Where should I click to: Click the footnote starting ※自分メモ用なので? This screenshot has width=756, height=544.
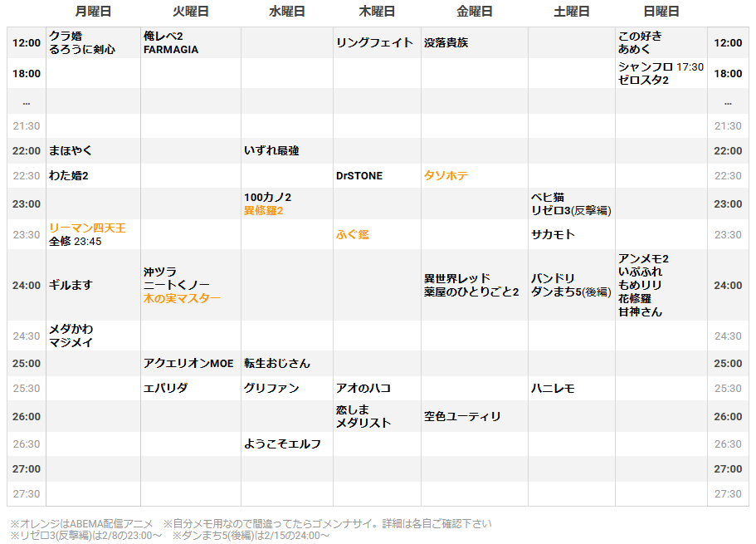[x=327, y=524]
